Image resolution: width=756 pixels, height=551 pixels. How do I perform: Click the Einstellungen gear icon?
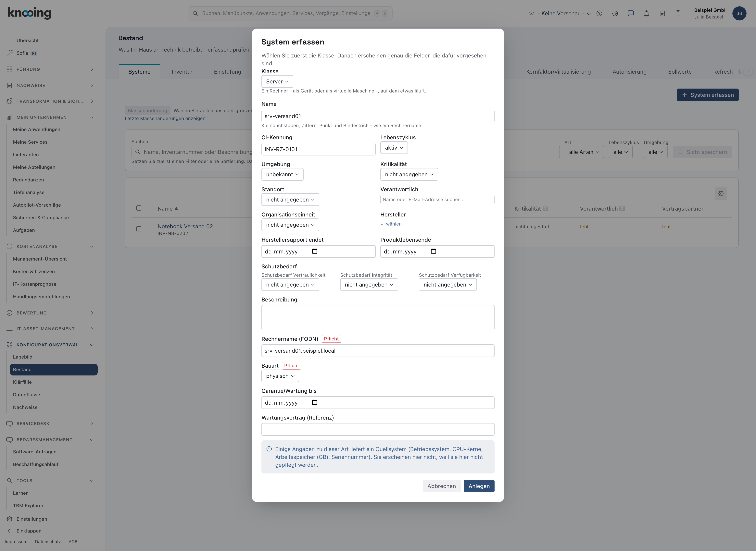tap(9, 519)
